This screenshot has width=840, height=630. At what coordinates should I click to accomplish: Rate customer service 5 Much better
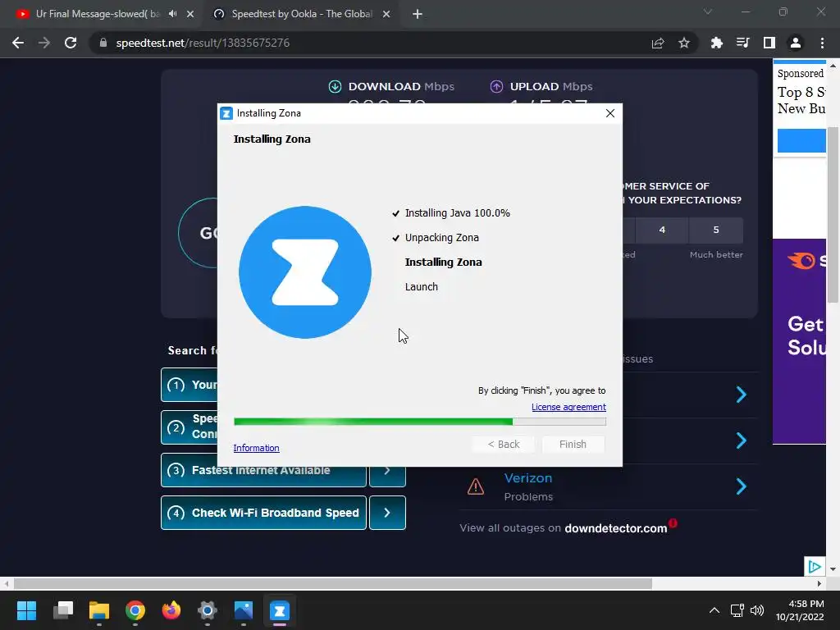(x=715, y=230)
